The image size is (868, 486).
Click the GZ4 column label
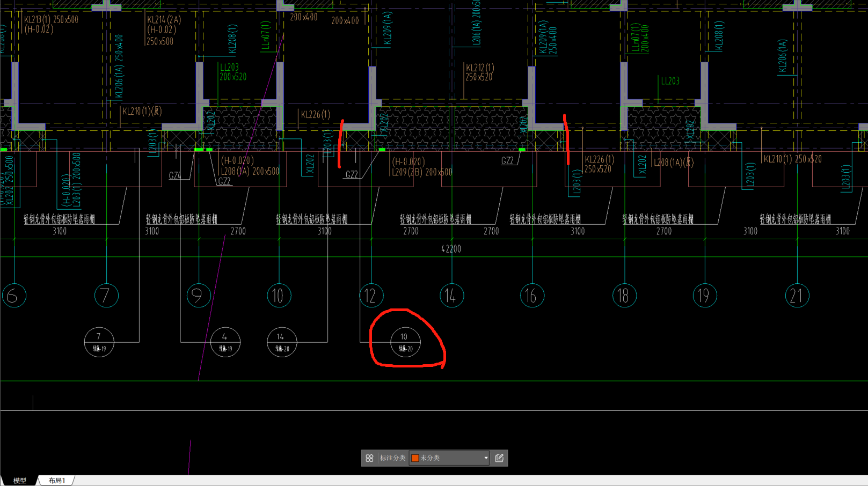(175, 176)
